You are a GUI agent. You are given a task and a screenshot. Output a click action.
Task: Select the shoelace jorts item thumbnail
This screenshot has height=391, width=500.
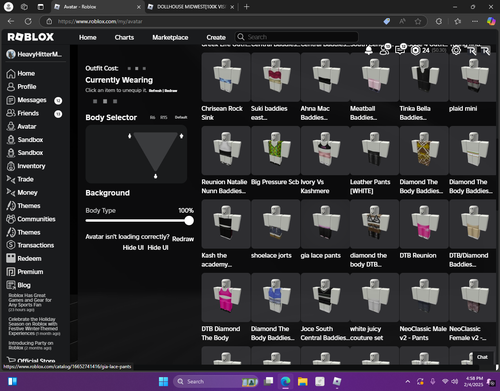(275, 224)
